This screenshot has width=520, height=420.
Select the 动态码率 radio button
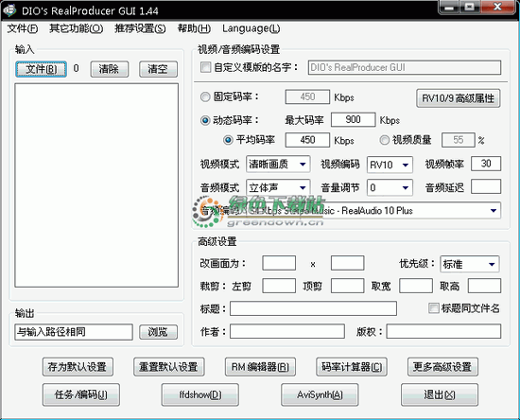pos(205,120)
